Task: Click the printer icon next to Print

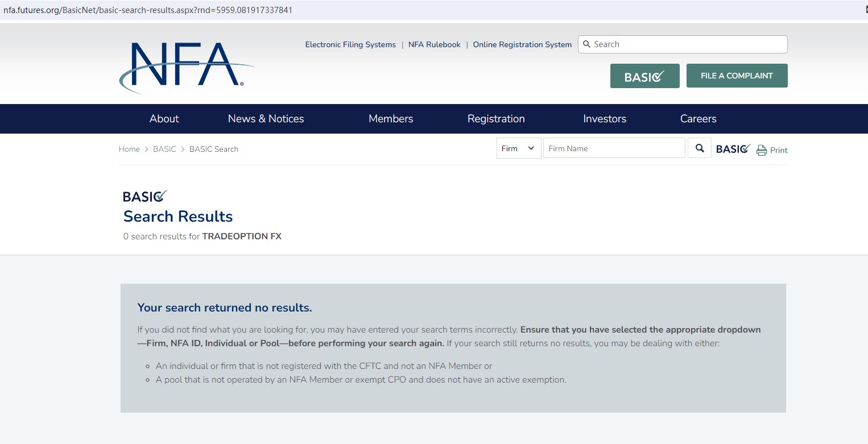Action: 762,150
